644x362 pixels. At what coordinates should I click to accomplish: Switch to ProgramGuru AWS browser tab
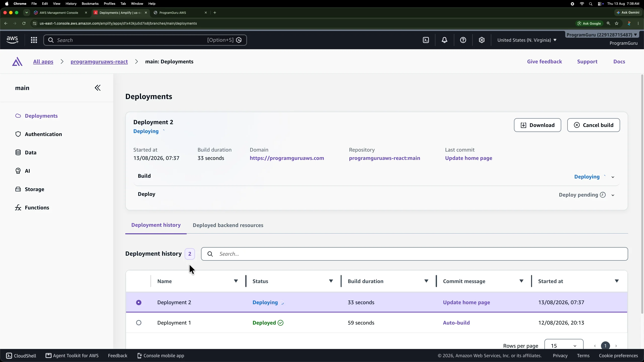tap(180, 13)
